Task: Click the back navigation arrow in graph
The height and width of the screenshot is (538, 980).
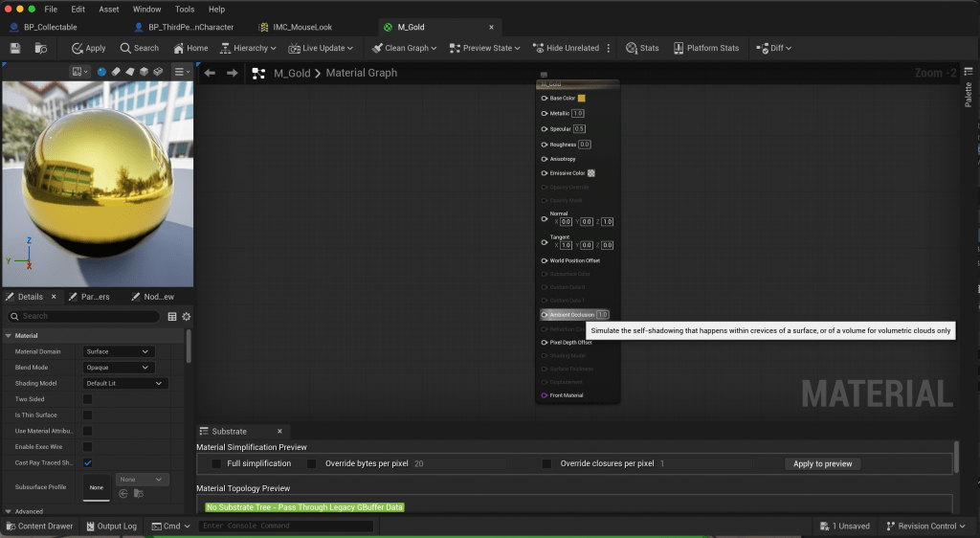Action: point(210,73)
